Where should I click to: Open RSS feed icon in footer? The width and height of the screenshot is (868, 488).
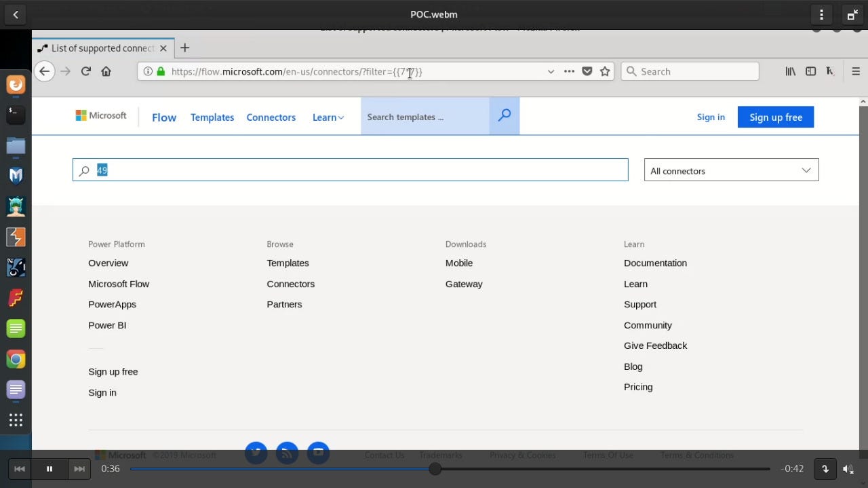287,453
